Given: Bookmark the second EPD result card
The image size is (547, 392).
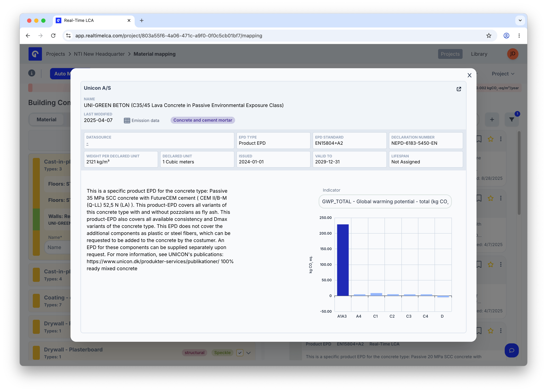Looking at the screenshot, I should 479,198.
